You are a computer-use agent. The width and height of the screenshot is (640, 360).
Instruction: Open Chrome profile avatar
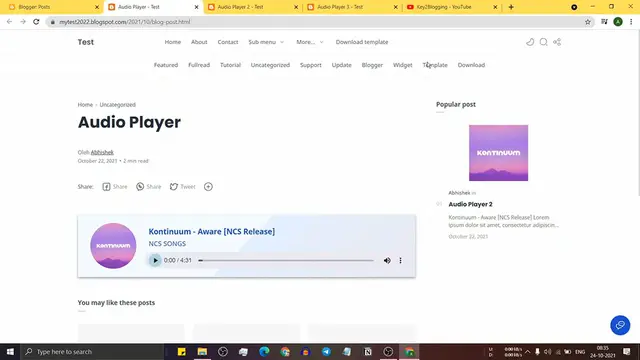click(618, 22)
